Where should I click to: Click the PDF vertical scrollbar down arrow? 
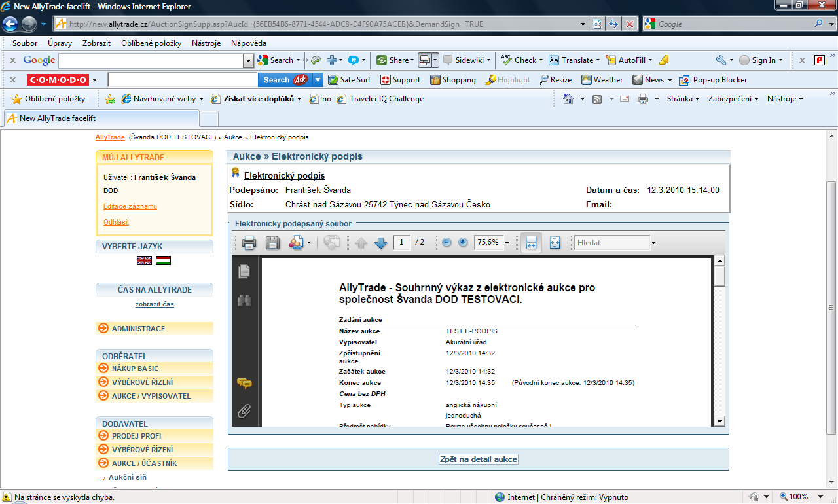coord(720,421)
